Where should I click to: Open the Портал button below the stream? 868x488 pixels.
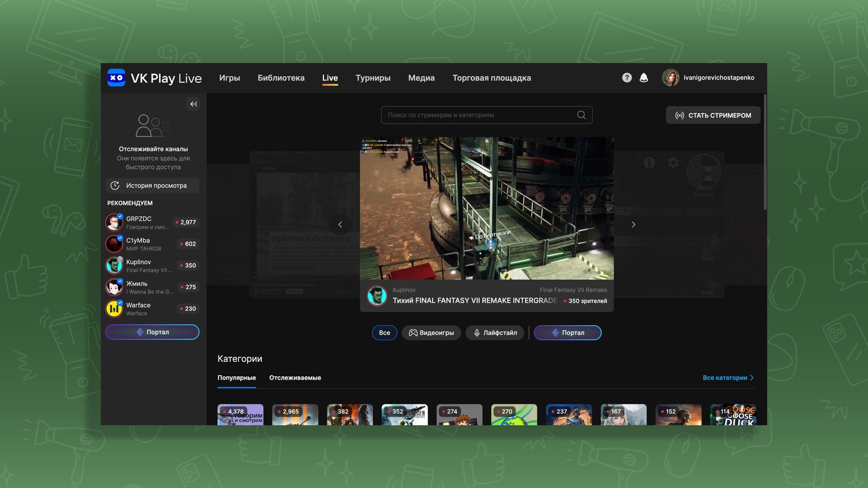[567, 333]
